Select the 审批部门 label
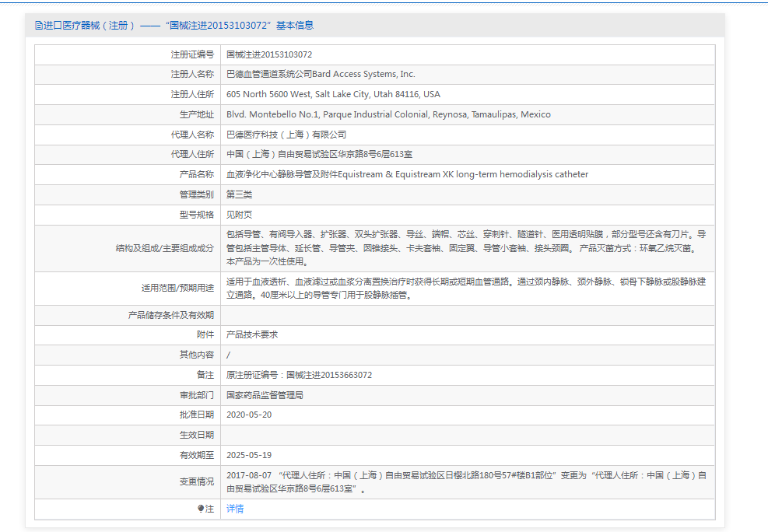768x532 pixels. pos(197,395)
